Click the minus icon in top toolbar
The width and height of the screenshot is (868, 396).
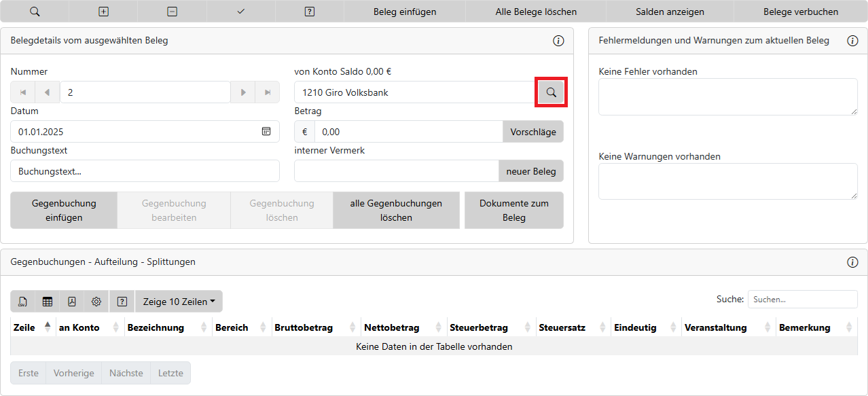[x=173, y=12]
